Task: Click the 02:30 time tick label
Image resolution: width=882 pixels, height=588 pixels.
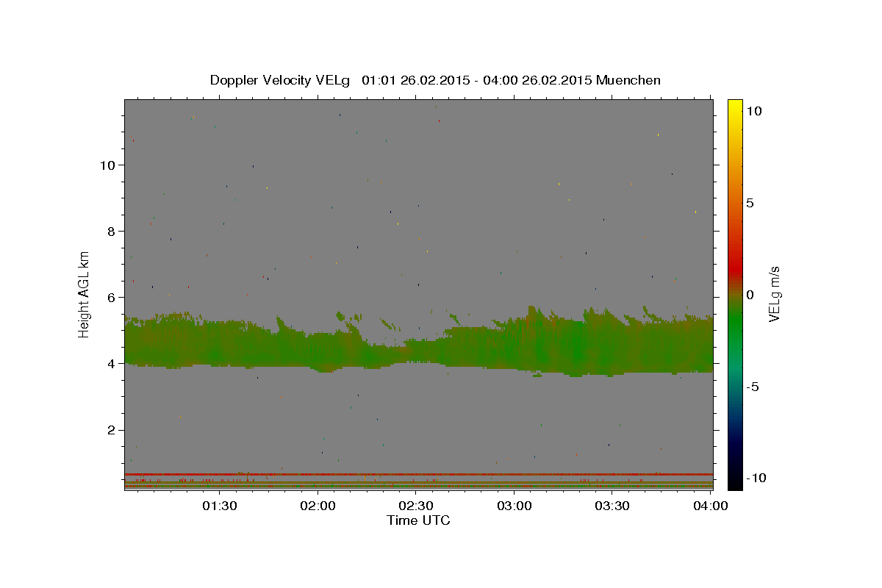Action: tap(416, 506)
